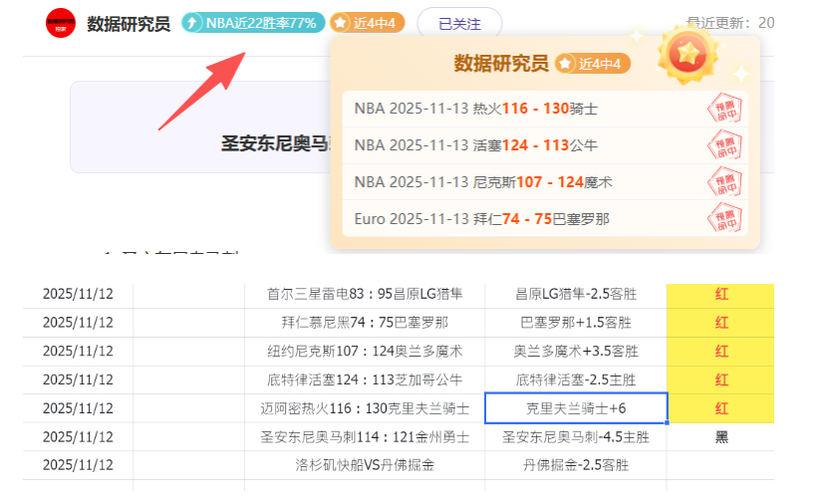
Task: Click the 洛杉矶快船VS丹佛掘金 match cell
Action: pos(365,465)
